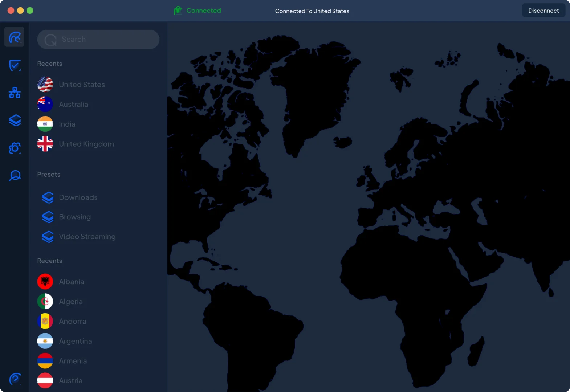Open the settings gear sidebar icon

tap(15, 148)
